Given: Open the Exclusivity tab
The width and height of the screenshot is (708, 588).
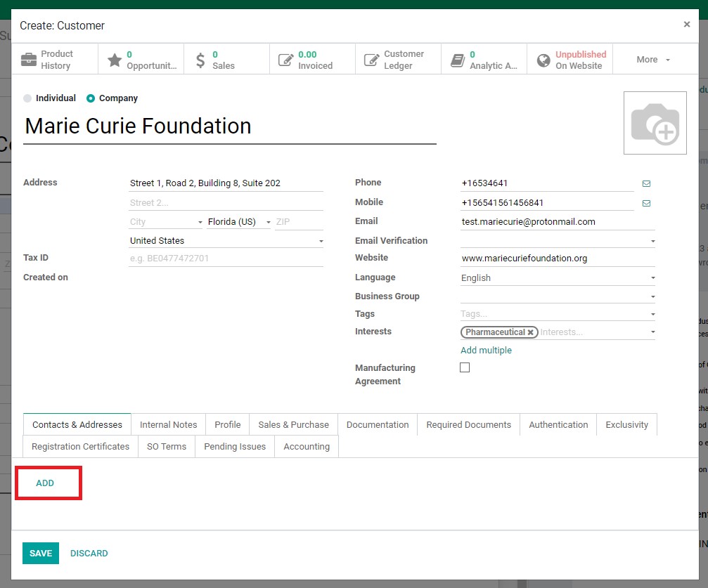Looking at the screenshot, I should (626, 424).
